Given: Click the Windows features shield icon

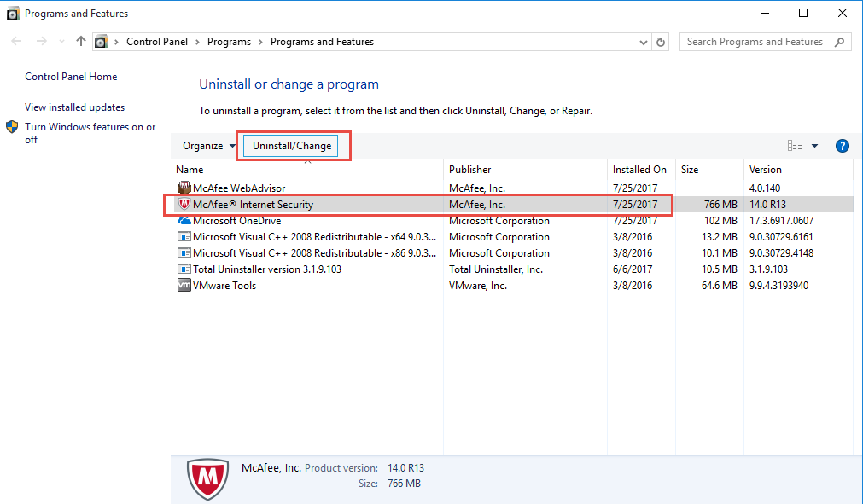Looking at the screenshot, I should click(x=12, y=127).
